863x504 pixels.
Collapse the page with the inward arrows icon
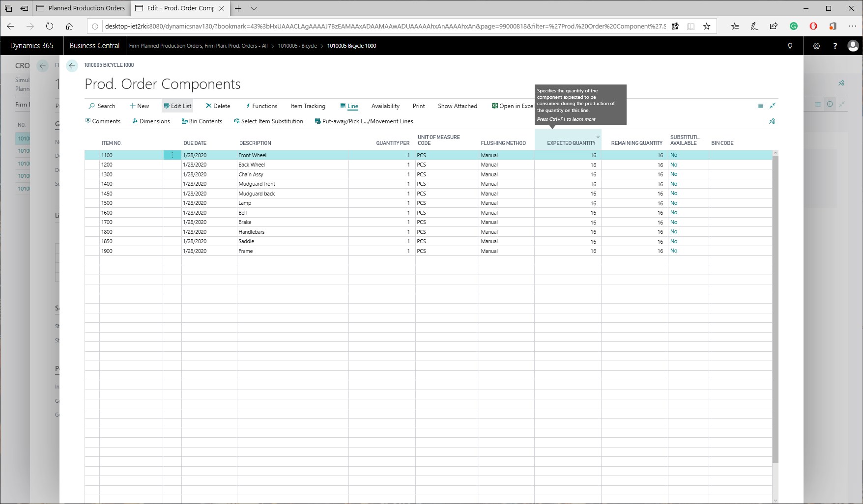pyautogui.click(x=773, y=106)
